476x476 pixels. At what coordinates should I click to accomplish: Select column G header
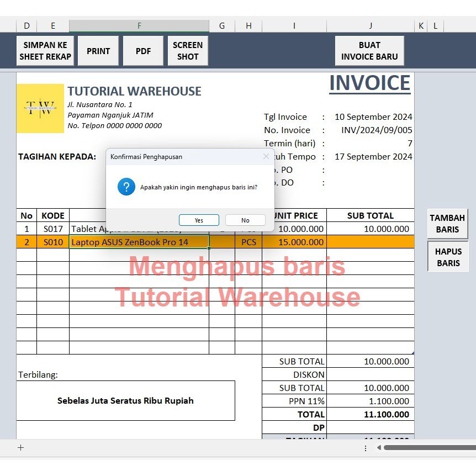pos(222,26)
